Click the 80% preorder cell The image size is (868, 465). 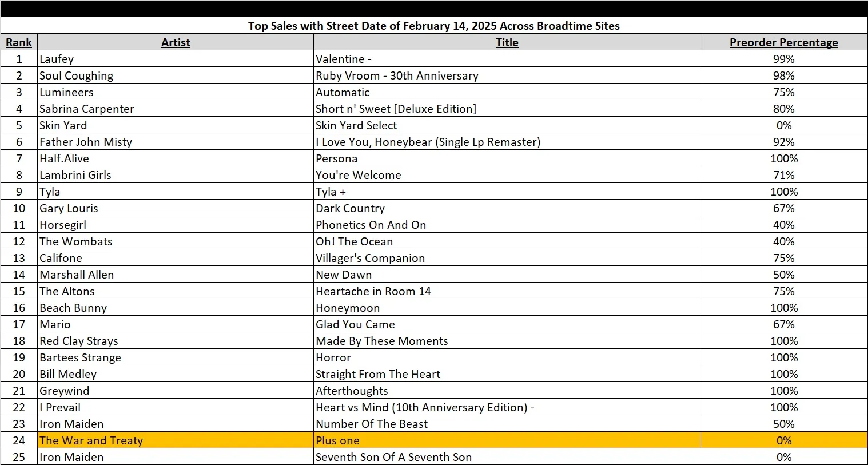[x=783, y=109]
